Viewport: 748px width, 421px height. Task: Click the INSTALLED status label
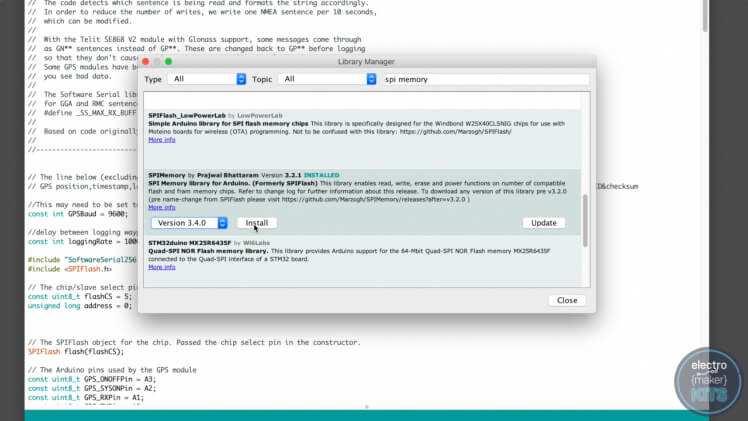pyautogui.click(x=322, y=175)
